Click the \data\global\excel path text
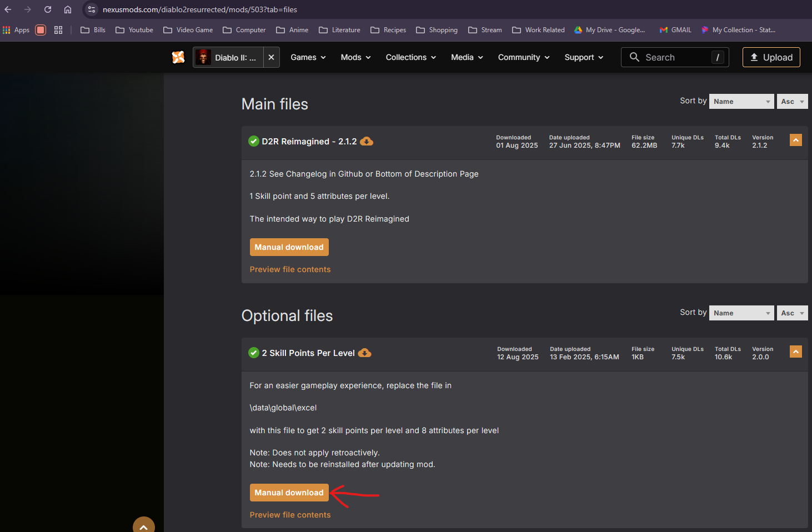The height and width of the screenshot is (532, 812). pos(283,408)
